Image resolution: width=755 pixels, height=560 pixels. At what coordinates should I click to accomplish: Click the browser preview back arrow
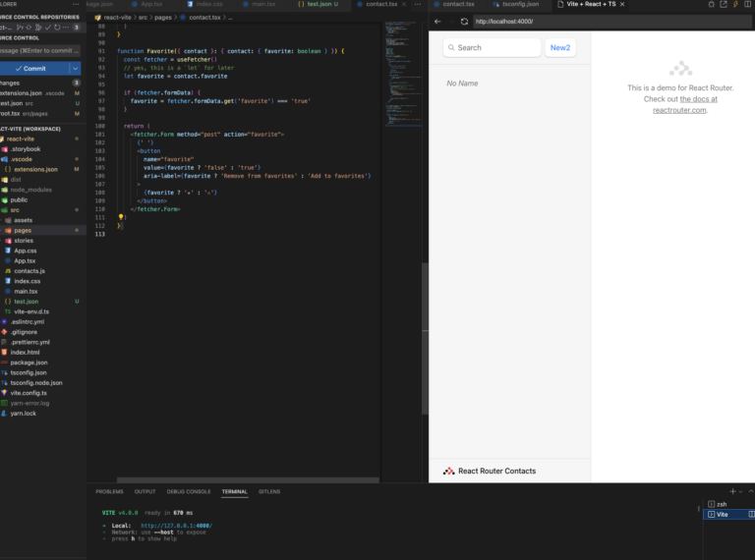click(437, 21)
